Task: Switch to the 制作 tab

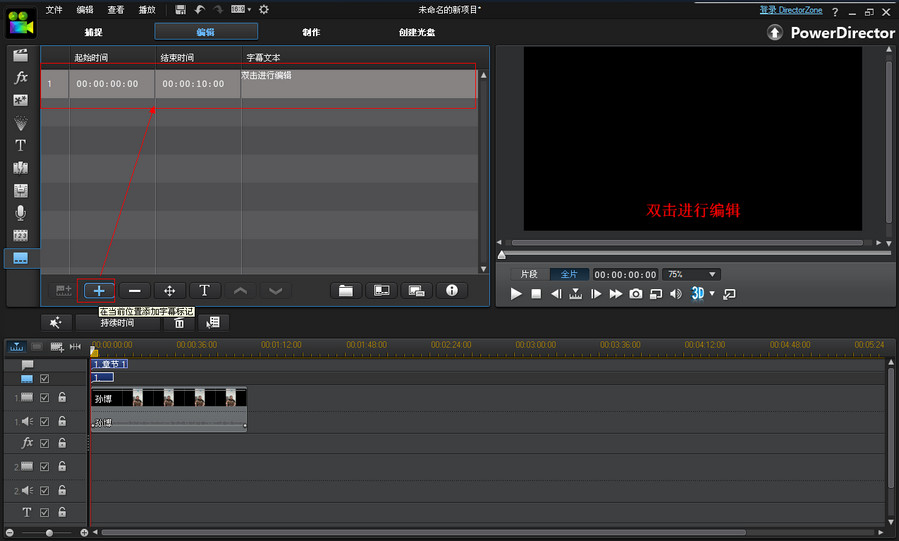Action: tap(311, 32)
